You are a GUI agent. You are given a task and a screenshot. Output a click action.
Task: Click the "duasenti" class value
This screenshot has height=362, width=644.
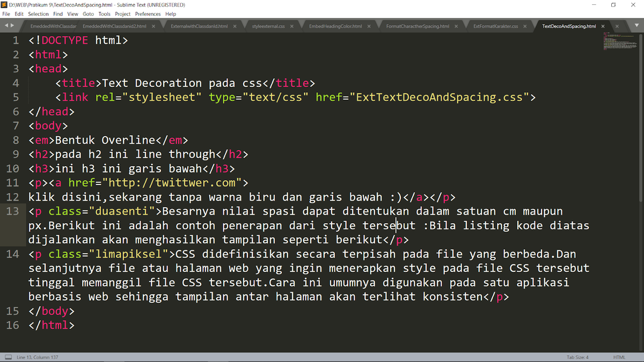point(122,211)
